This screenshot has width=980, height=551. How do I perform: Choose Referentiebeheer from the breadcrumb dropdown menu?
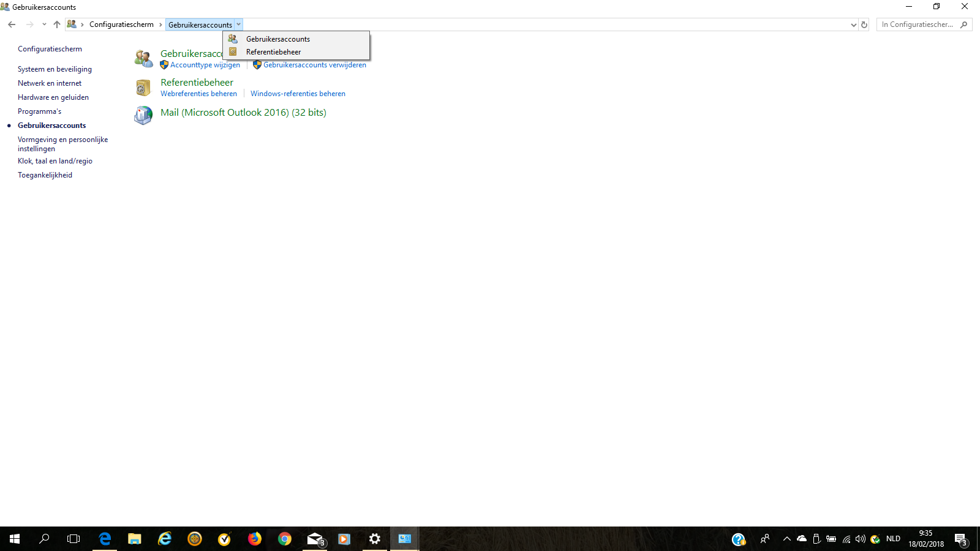(x=296, y=52)
